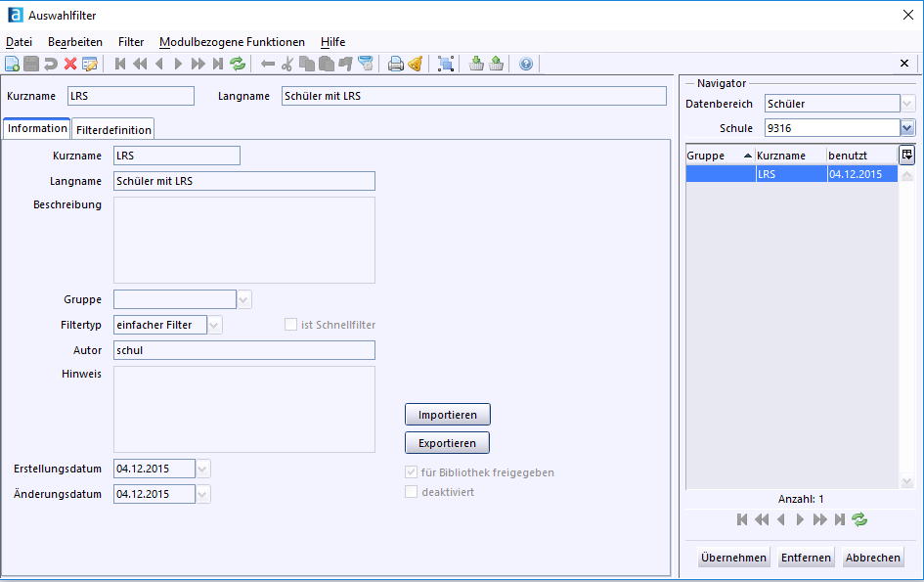Click the Exportieren button
The image size is (924, 582).
point(447,443)
